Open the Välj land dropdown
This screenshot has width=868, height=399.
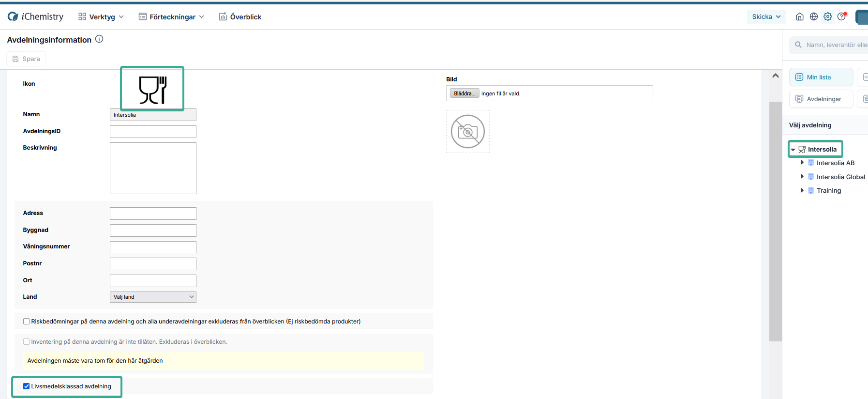(153, 297)
